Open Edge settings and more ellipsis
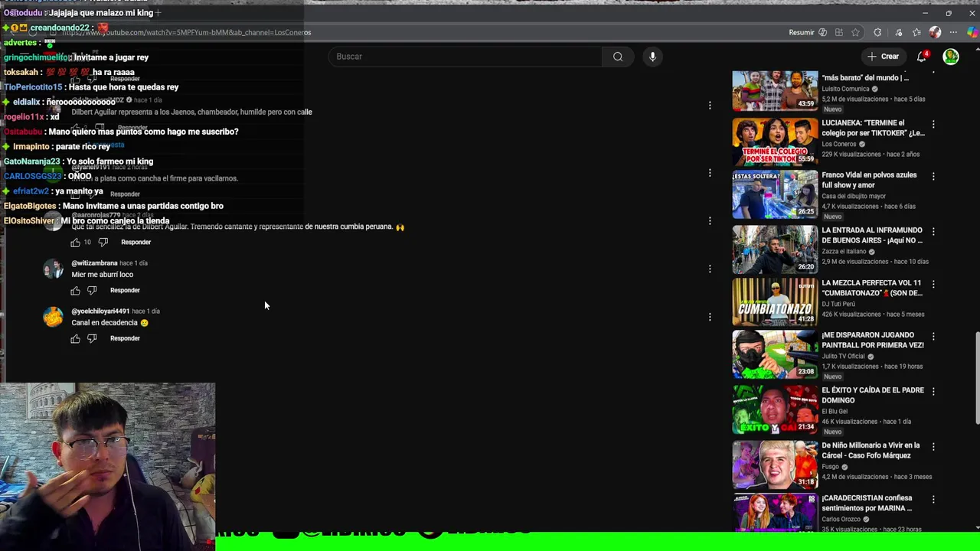 tap(954, 32)
